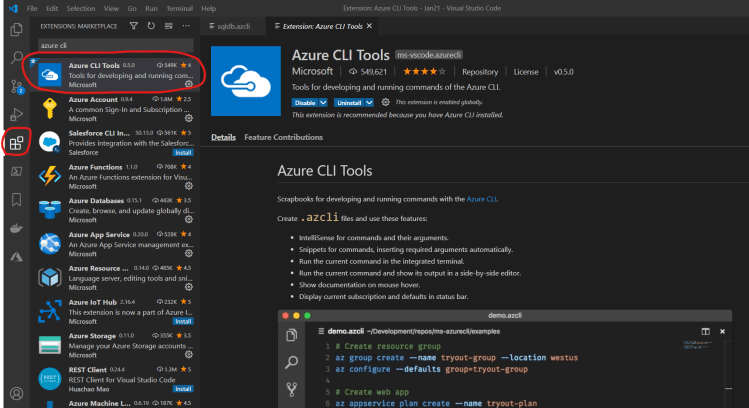The width and height of the screenshot is (749, 408).
Task: Click the extensions filter funnel icon
Action: pyautogui.click(x=134, y=26)
